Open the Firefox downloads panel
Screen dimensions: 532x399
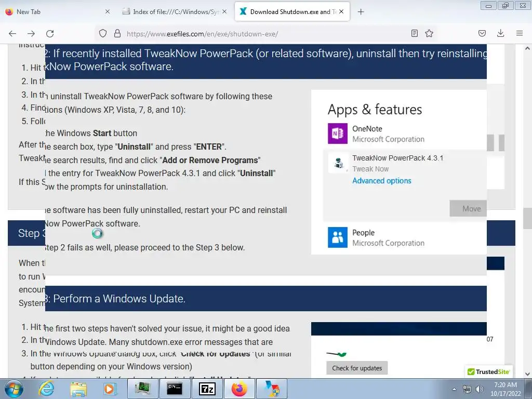click(x=500, y=33)
